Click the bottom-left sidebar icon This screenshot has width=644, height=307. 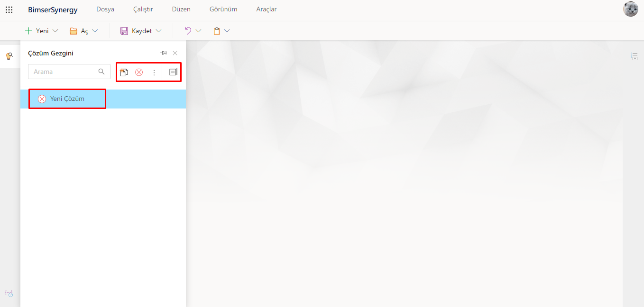[x=9, y=293]
